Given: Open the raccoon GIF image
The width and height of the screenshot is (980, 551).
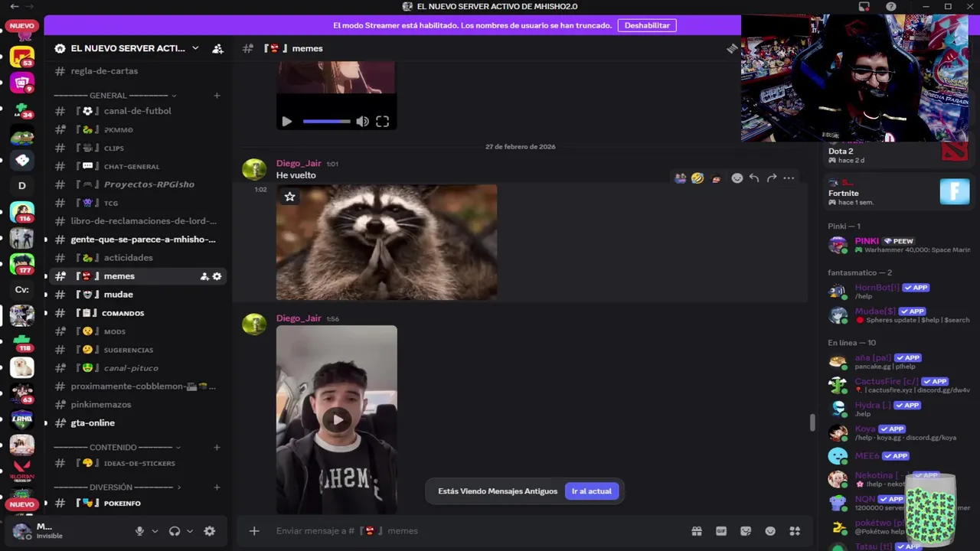Looking at the screenshot, I should 387,242.
